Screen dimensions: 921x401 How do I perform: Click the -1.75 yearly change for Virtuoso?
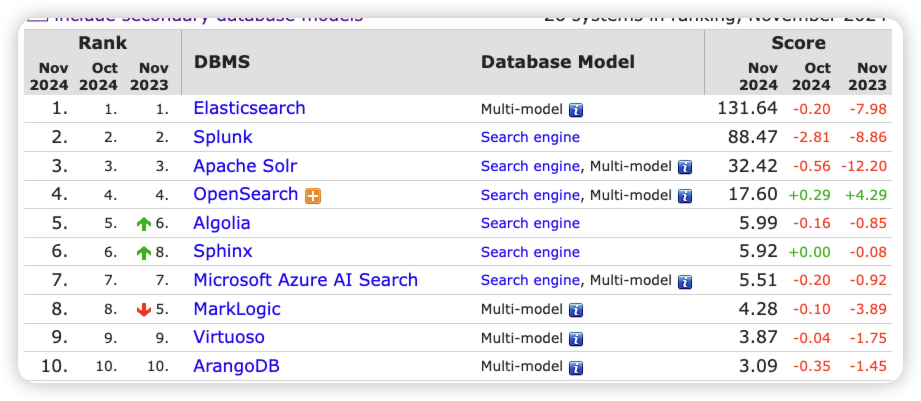(868, 338)
